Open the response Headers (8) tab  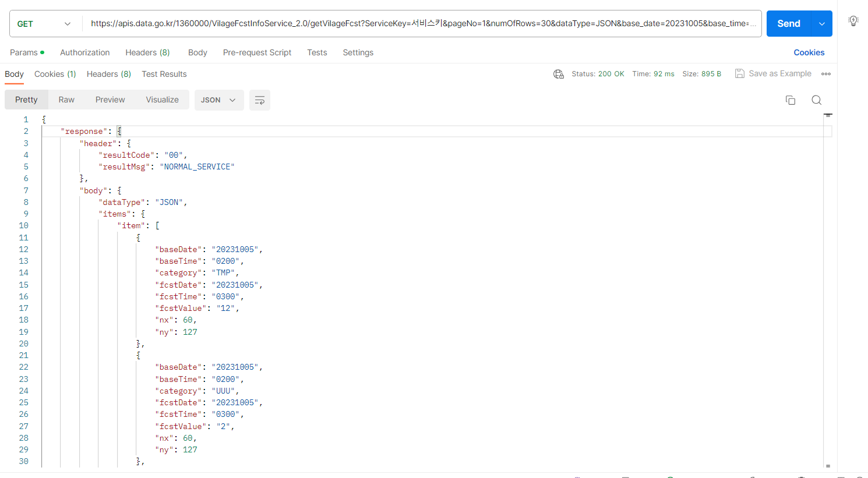pos(109,74)
